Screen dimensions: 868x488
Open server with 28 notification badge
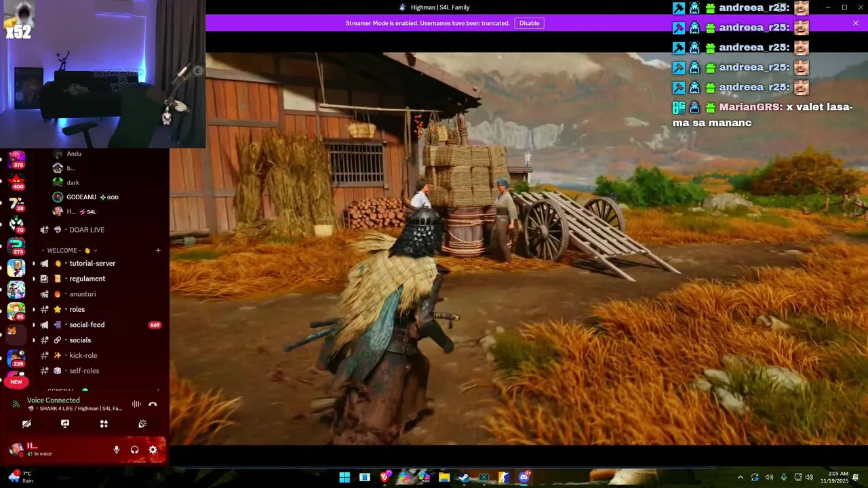pyautogui.click(x=16, y=204)
